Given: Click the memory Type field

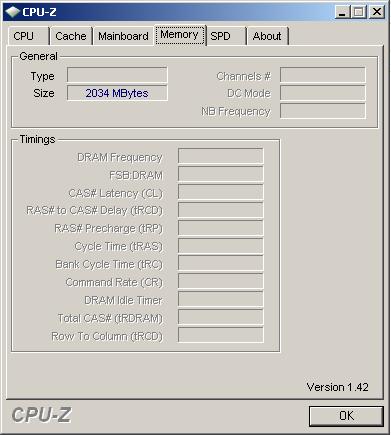Looking at the screenshot, I should (x=117, y=75).
